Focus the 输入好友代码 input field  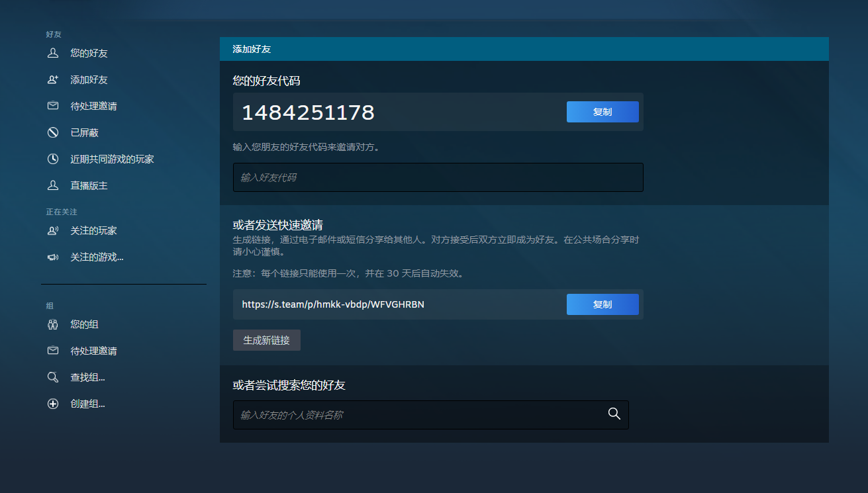click(438, 177)
